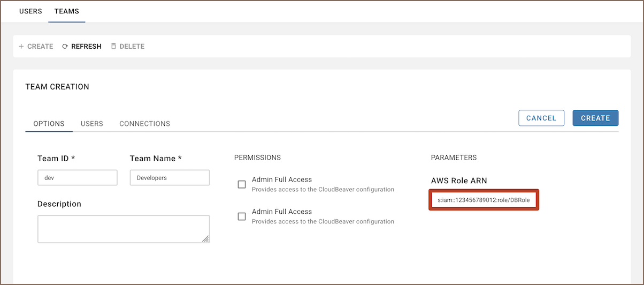Viewport: 644px width, 285px height.
Task: Select the AWS Role ARN input field
Action: 484,200
